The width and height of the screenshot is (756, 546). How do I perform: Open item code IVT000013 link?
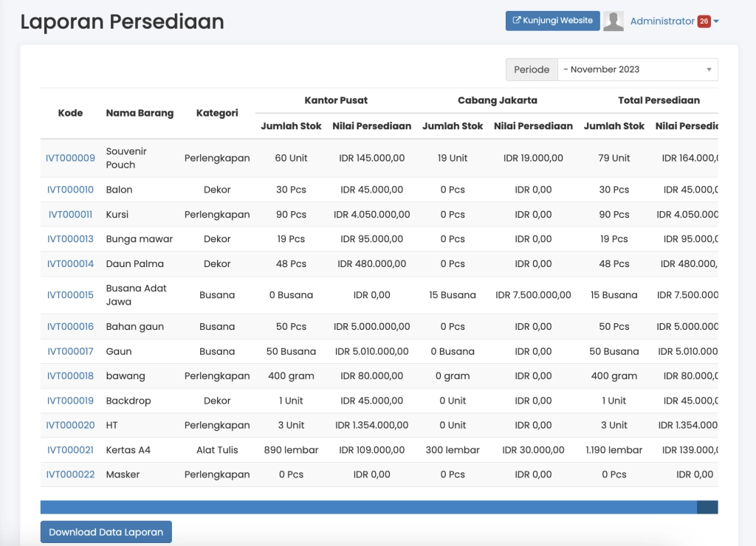(x=70, y=239)
